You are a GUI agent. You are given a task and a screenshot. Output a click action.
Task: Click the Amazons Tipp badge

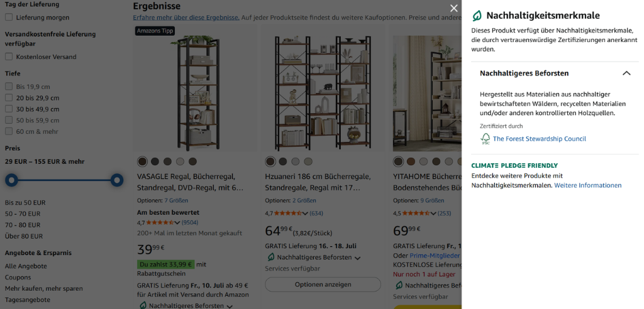[x=155, y=30]
